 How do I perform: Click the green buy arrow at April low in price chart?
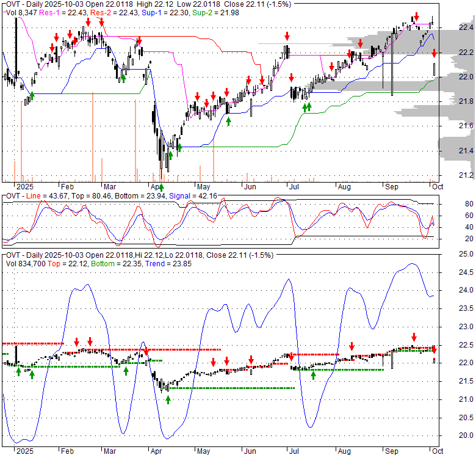[162, 170]
